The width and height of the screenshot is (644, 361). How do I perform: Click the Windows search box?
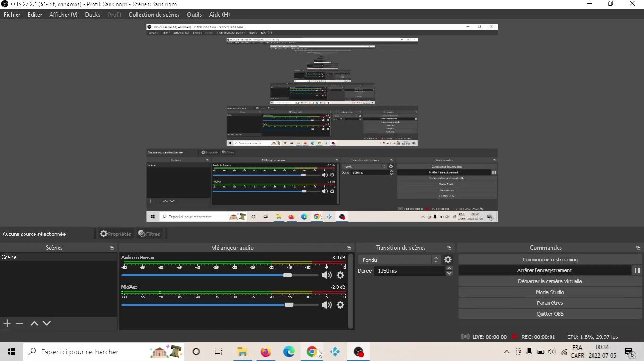click(x=90, y=352)
